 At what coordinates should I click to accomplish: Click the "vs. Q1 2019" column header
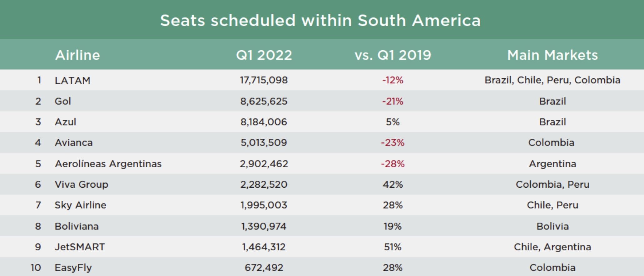(x=393, y=55)
